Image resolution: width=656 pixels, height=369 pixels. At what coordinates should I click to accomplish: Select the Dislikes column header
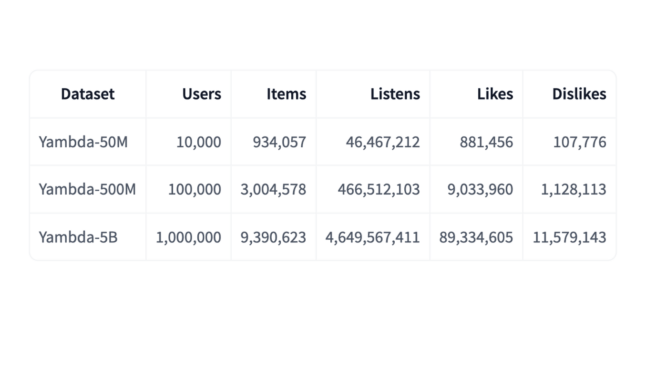coord(579,94)
